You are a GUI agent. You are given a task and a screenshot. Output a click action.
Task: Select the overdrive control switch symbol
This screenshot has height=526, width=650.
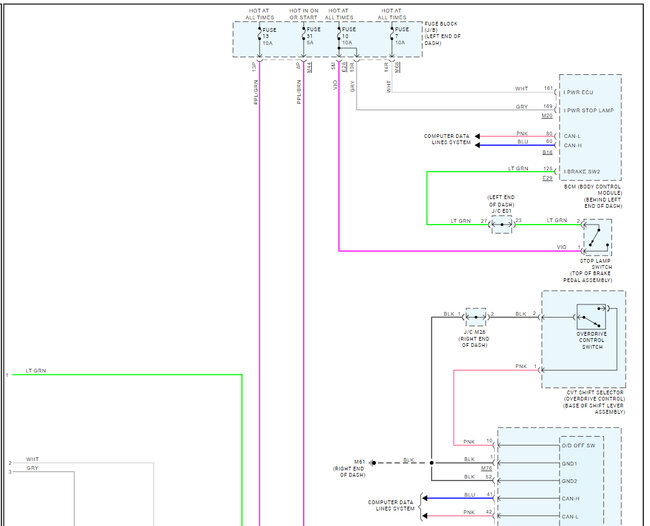tap(591, 317)
